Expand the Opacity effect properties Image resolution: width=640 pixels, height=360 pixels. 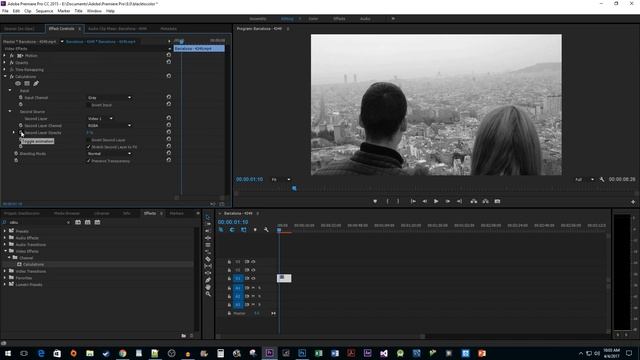(5, 62)
